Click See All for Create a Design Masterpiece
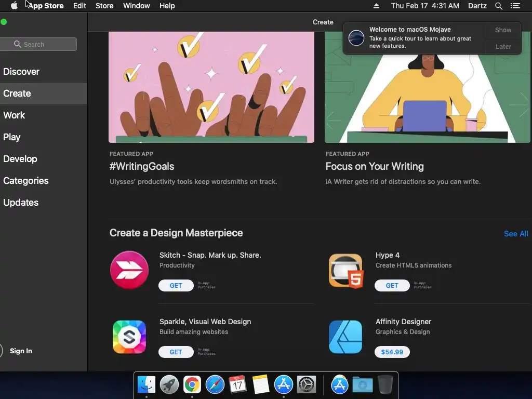The image size is (532, 399). coord(516,233)
